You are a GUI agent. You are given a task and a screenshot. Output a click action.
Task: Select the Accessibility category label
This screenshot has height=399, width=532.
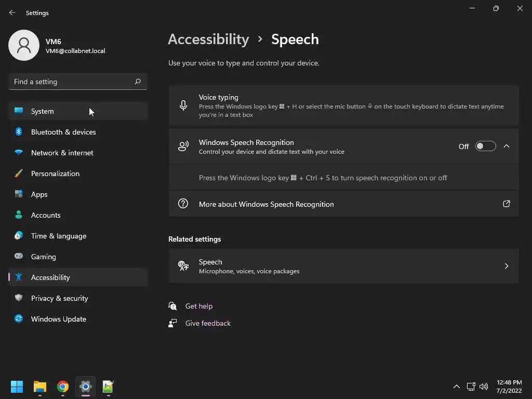(50, 277)
